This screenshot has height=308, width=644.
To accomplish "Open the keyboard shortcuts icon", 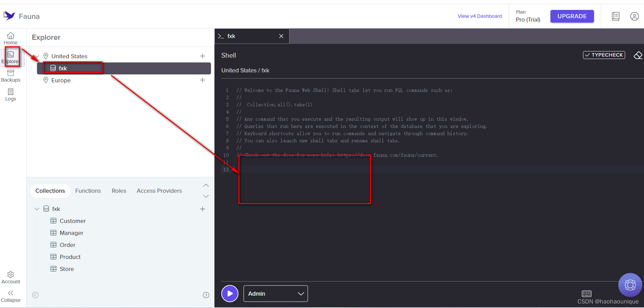I will (587, 294).
